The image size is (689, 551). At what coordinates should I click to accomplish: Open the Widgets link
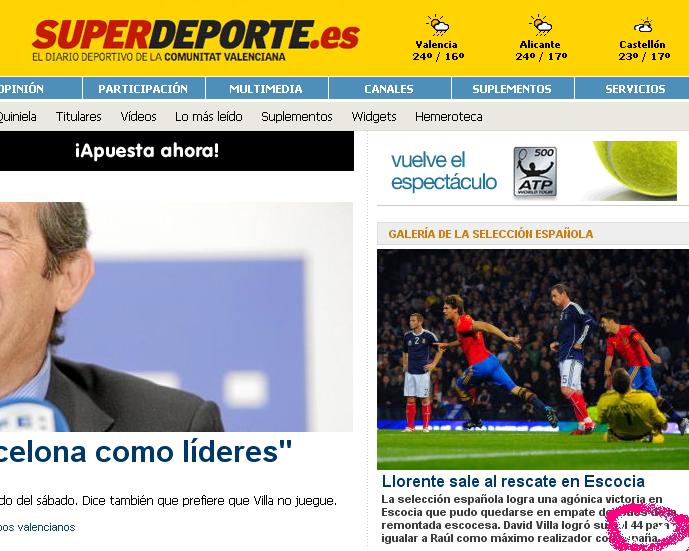(374, 116)
